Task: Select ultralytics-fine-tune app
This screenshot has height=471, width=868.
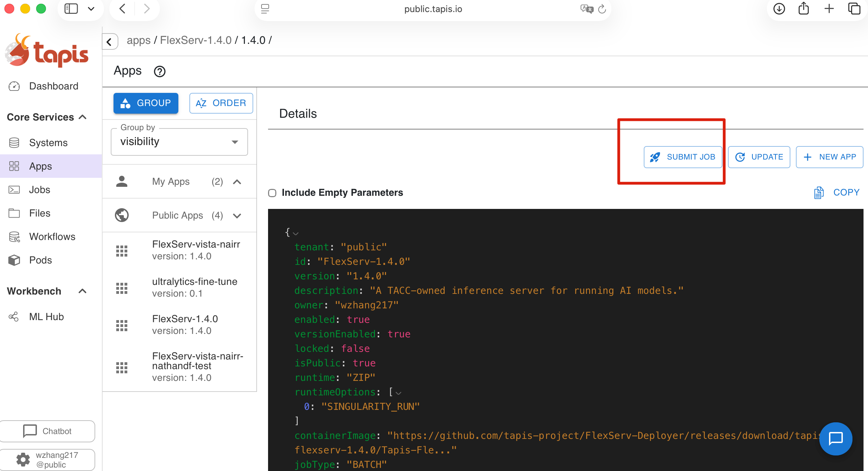Action: (180, 288)
